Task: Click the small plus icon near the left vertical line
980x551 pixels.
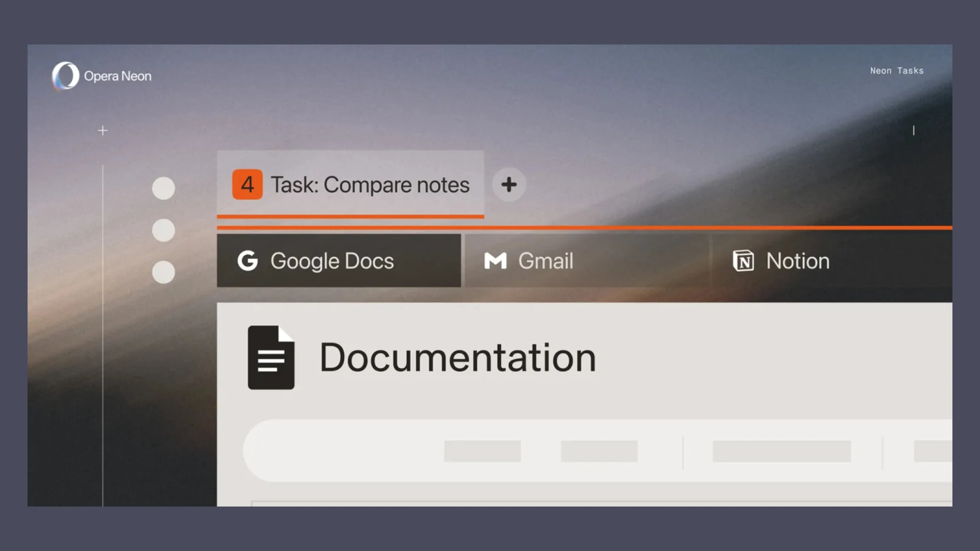Action: pyautogui.click(x=103, y=131)
